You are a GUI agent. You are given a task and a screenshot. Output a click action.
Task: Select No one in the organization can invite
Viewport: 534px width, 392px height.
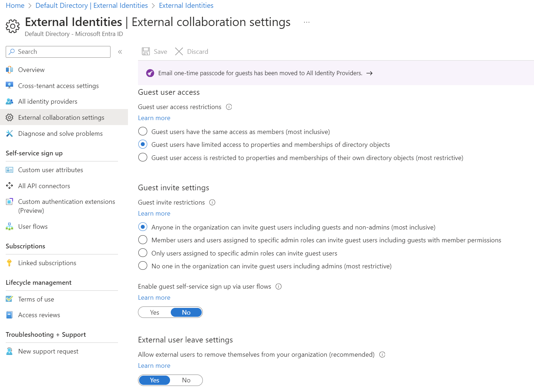(x=143, y=265)
